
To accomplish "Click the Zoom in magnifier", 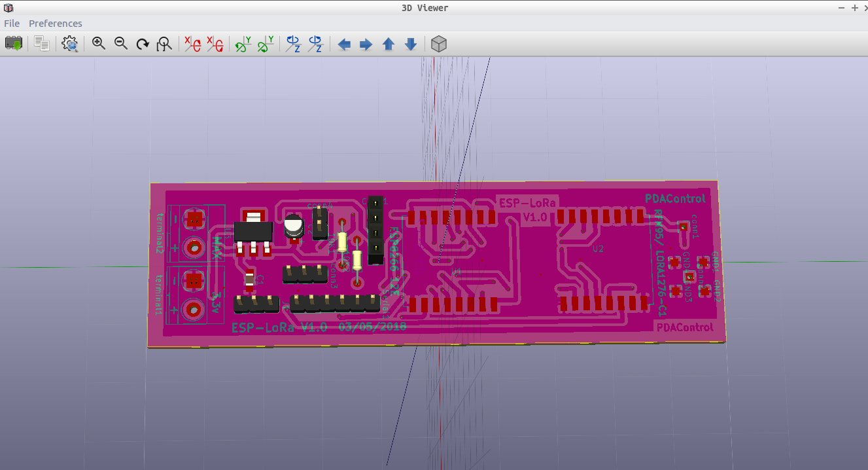I will point(99,44).
